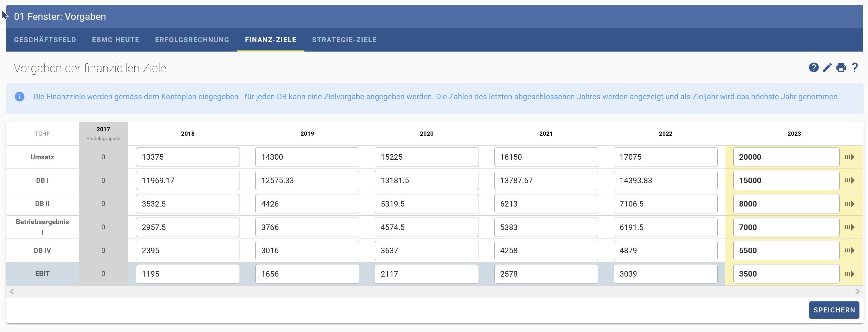This screenshot has height=332, width=868.
Task: Click the DB IV 2019 field 3016
Action: 307,250
